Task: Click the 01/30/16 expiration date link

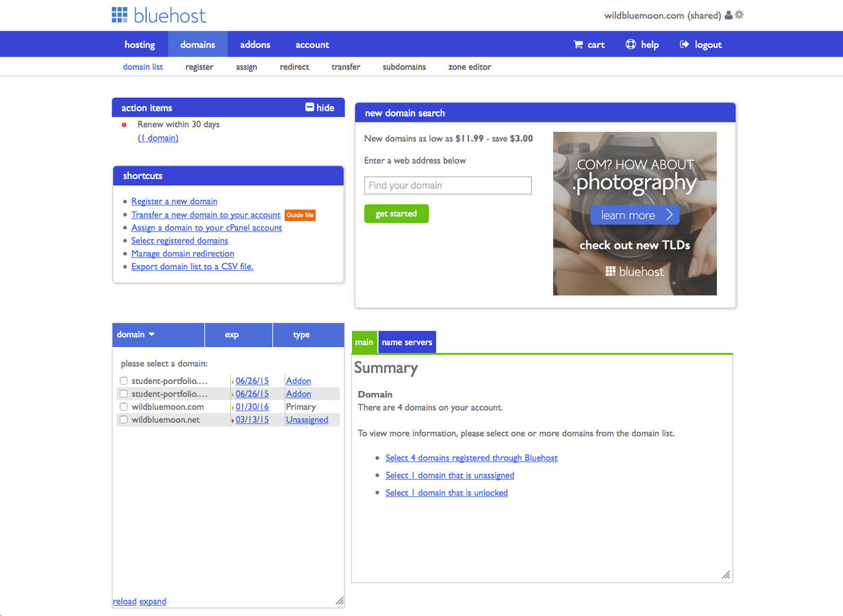Action: tap(252, 407)
